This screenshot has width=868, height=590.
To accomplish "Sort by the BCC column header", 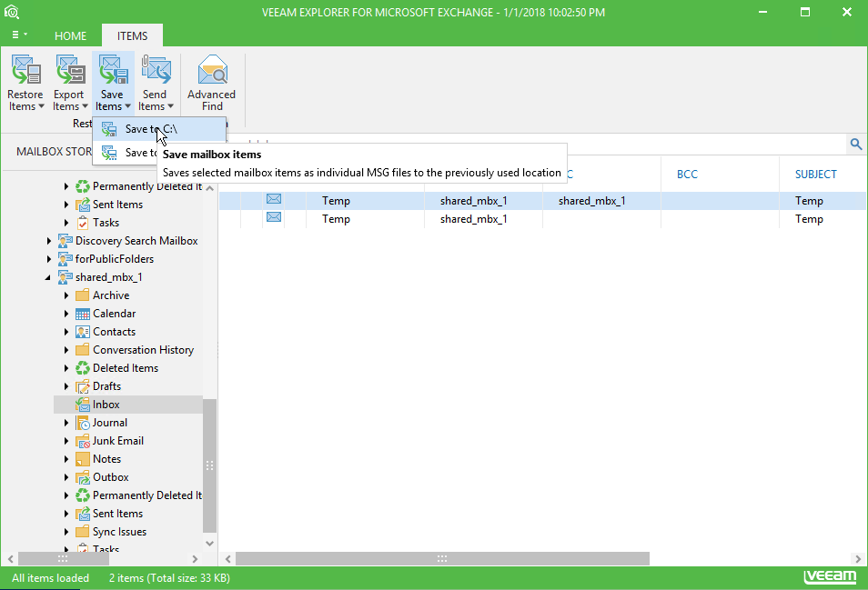I will point(687,175).
